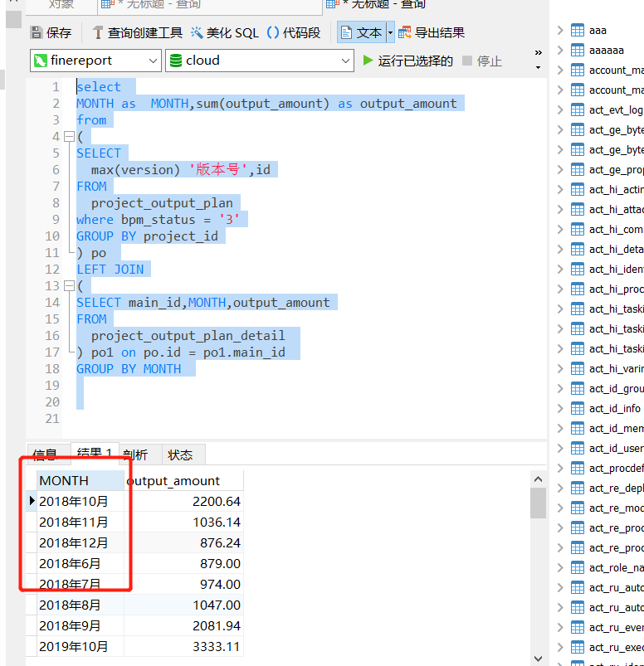Toggle the Text (文本) view button

point(362,32)
